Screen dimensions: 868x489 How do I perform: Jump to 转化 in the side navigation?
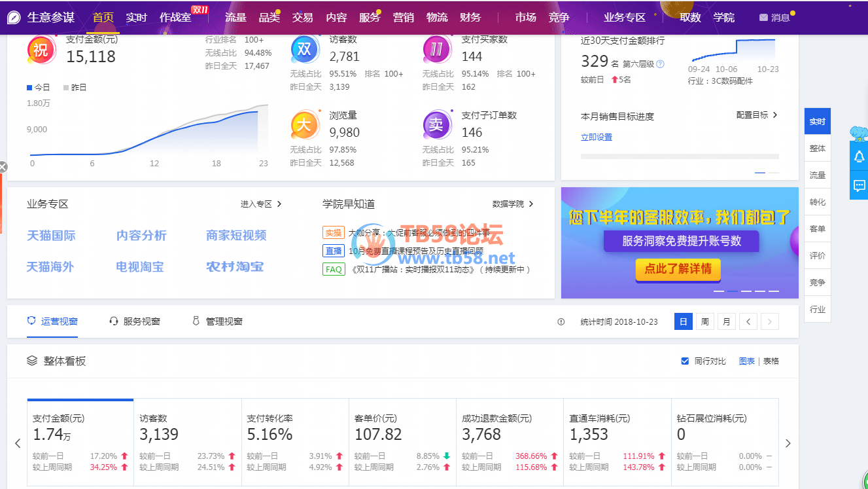point(818,202)
